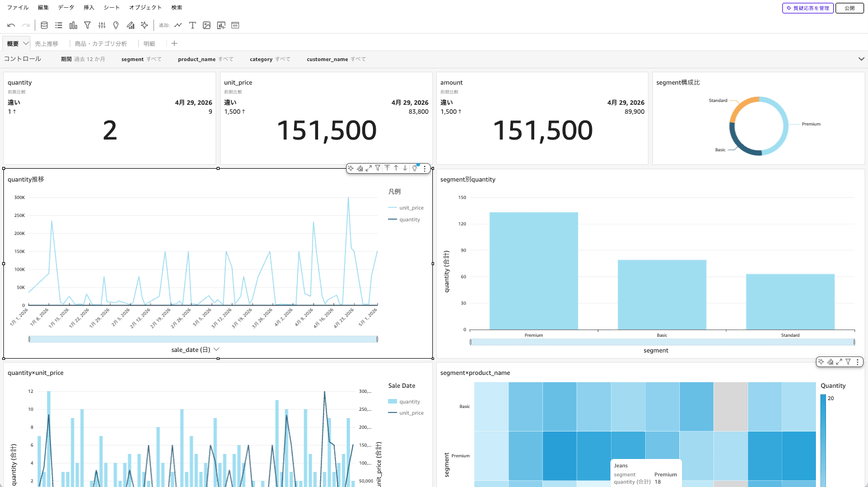Open the segment filter control
The width and height of the screenshot is (868, 487).
141,59
